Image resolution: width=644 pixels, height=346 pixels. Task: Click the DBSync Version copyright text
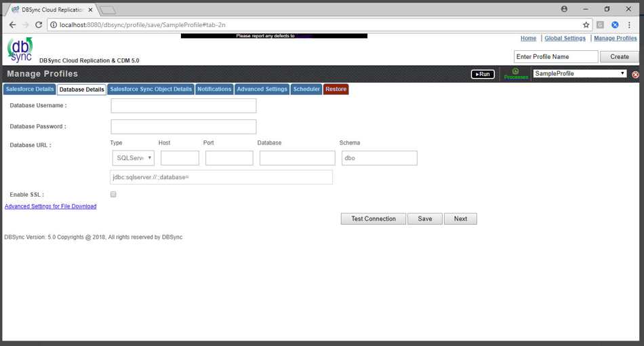94,237
